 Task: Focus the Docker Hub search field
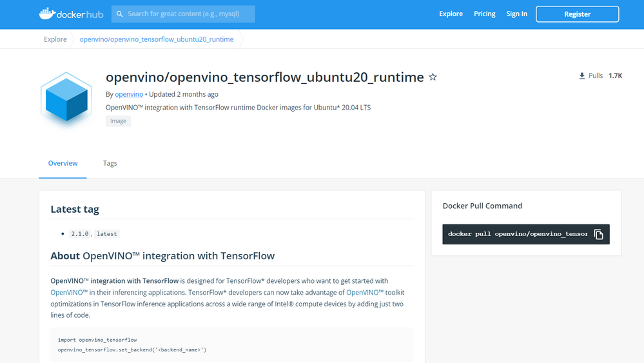[183, 14]
